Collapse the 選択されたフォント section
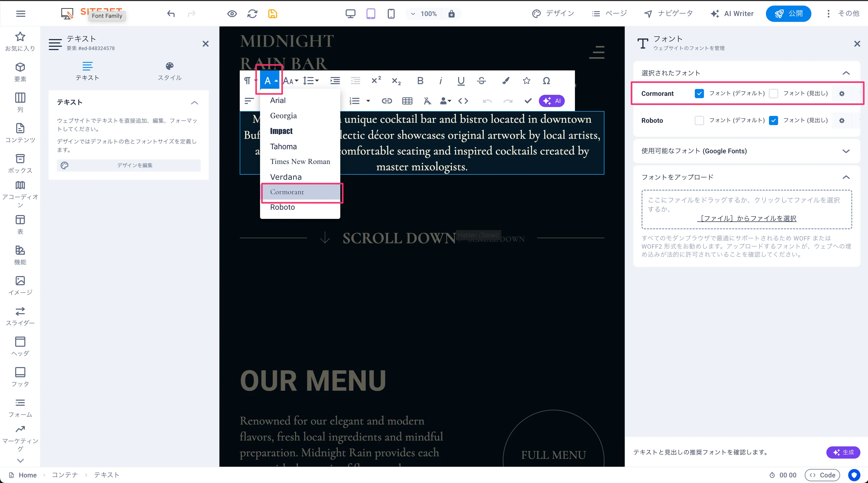The image size is (868, 483). pyautogui.click(x=846, y=73)
